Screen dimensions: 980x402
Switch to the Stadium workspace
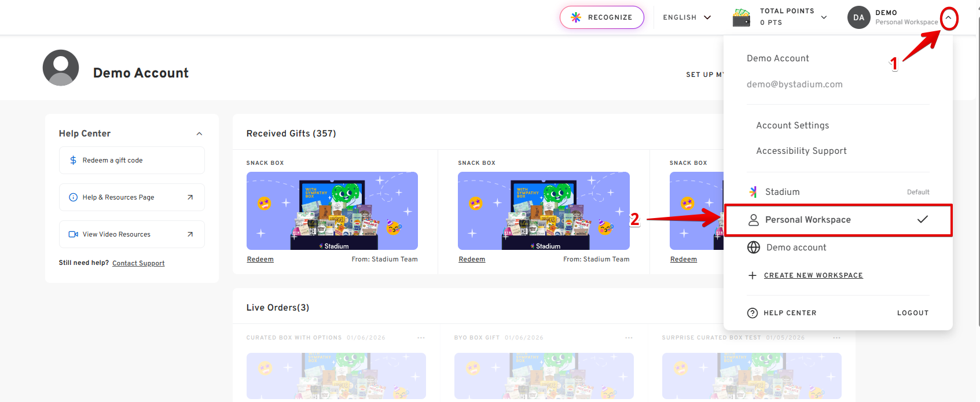(x=782, y=192)
